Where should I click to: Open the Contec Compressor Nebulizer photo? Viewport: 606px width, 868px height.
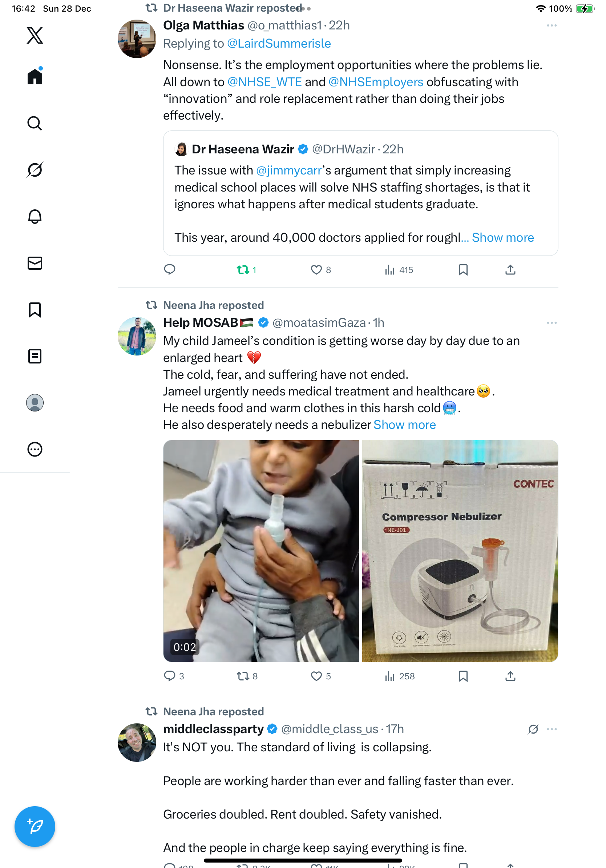[460, 550]
